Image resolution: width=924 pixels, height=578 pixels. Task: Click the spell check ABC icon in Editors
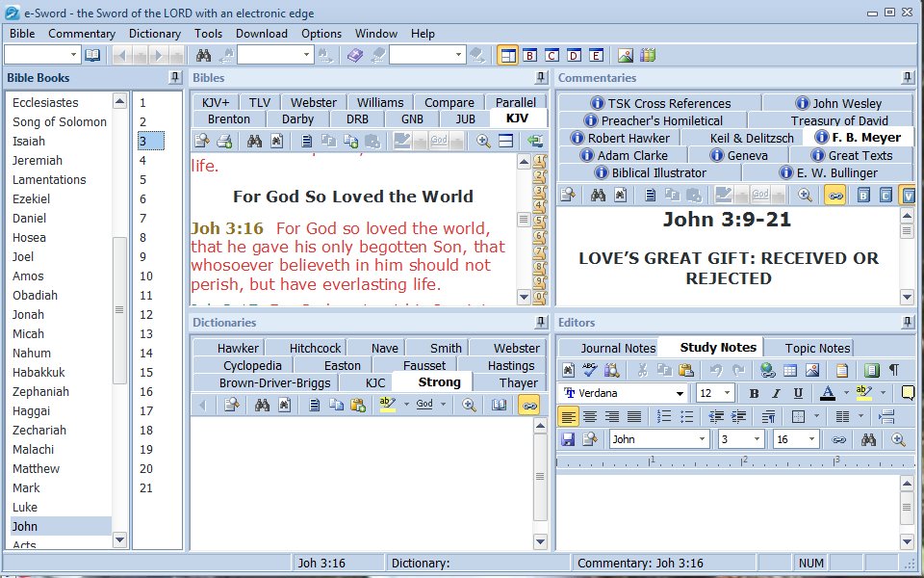pyautogui.click(x=590, y=370)
